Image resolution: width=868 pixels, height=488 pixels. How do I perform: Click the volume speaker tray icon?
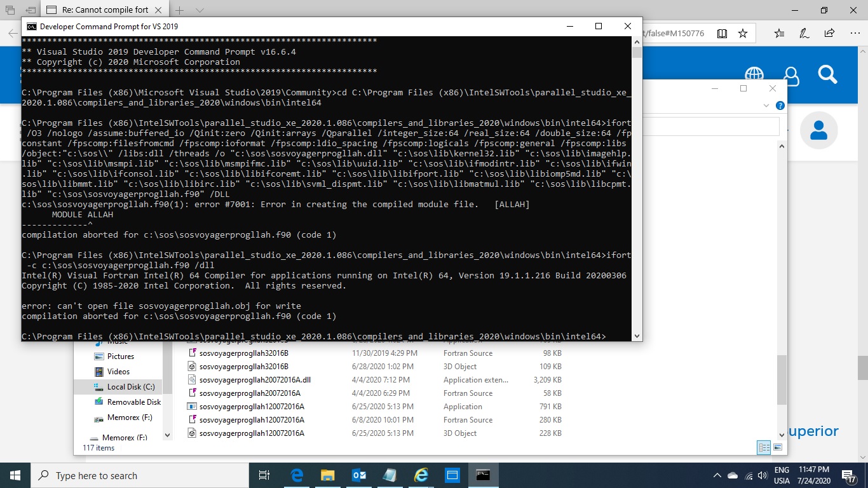pos(762,476)
